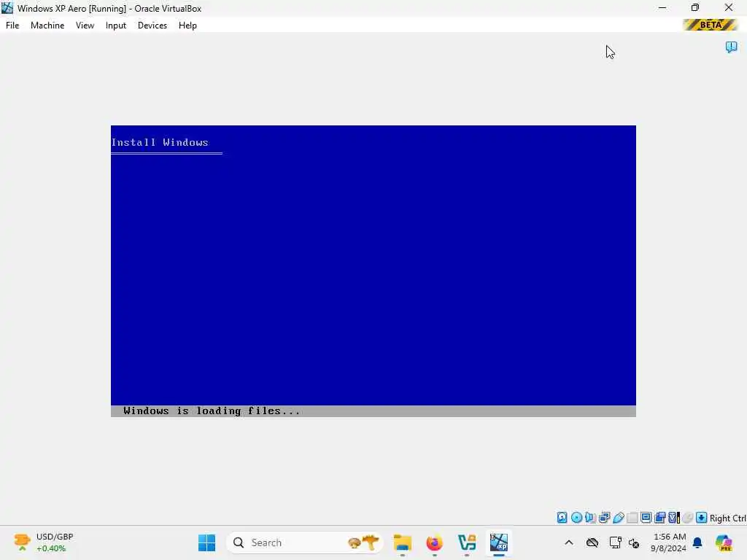747x560 pixels.
Task: Open the notifications bell icon
Action: pos(697,542)
